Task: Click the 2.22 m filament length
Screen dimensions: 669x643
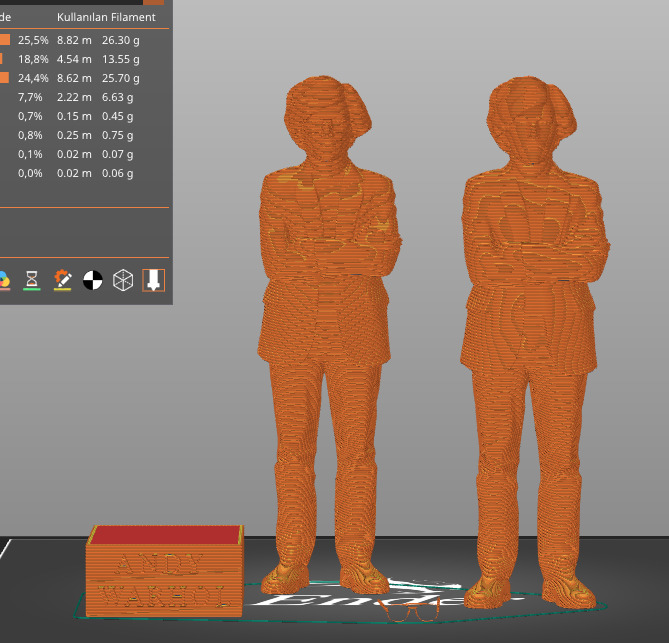Action: tap(74, 97)
